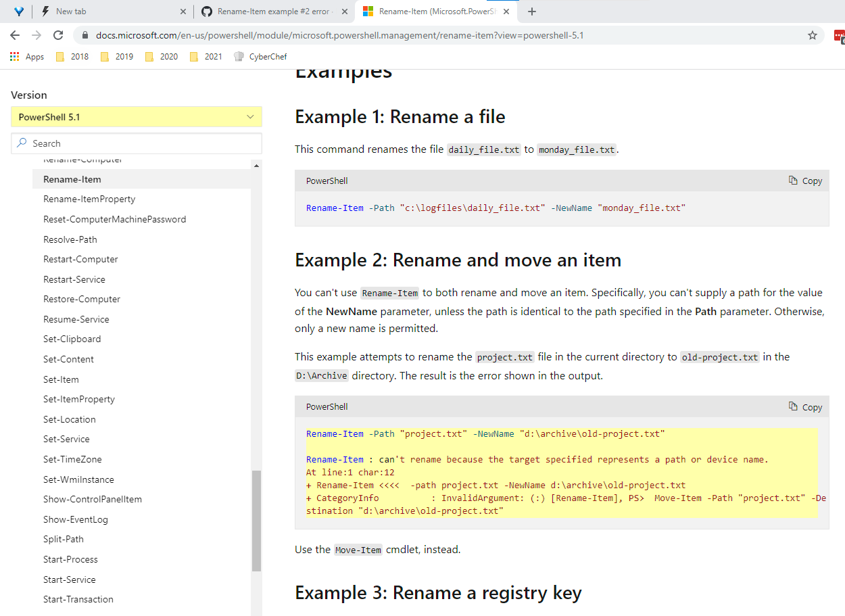
Task: Open Set-TimeZone in the sidebar
Action: (x=72, y=459)
